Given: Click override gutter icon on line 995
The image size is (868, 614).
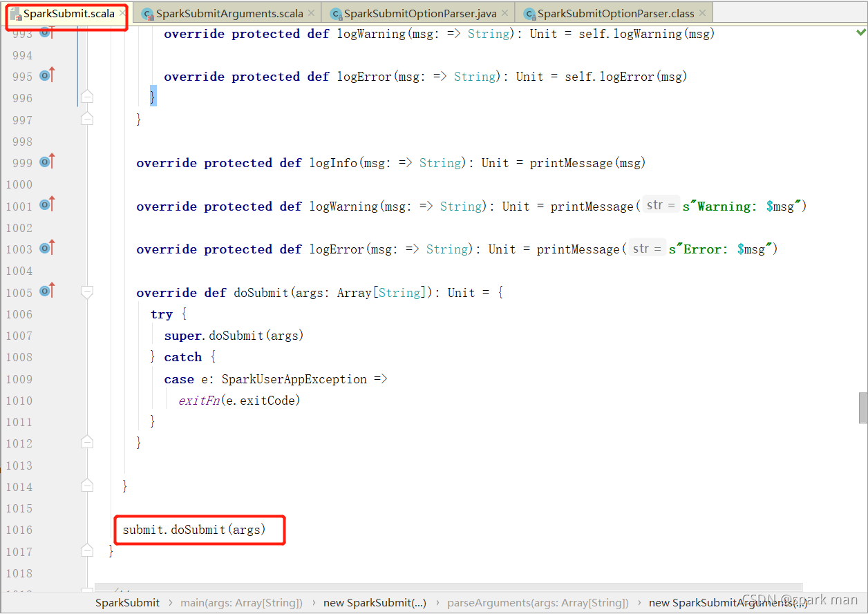Looking at the screenshot, I should [47, 75].
